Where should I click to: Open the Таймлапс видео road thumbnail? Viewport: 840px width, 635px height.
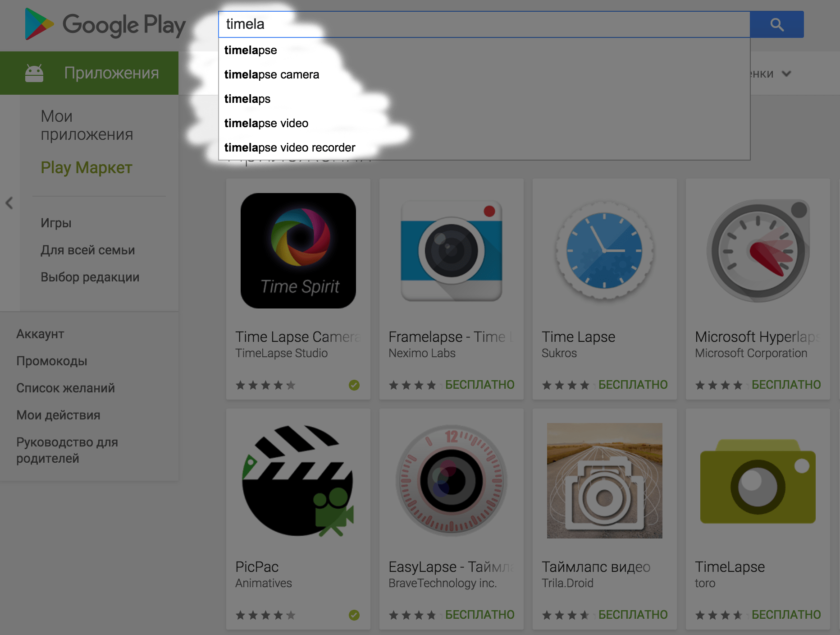pyautogui.click(x=605, y=481)
